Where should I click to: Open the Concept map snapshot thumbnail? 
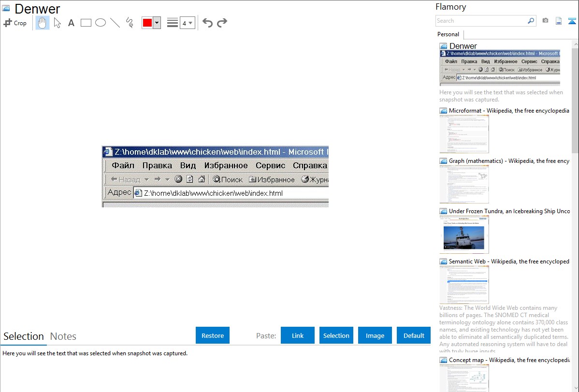point(464,378)
